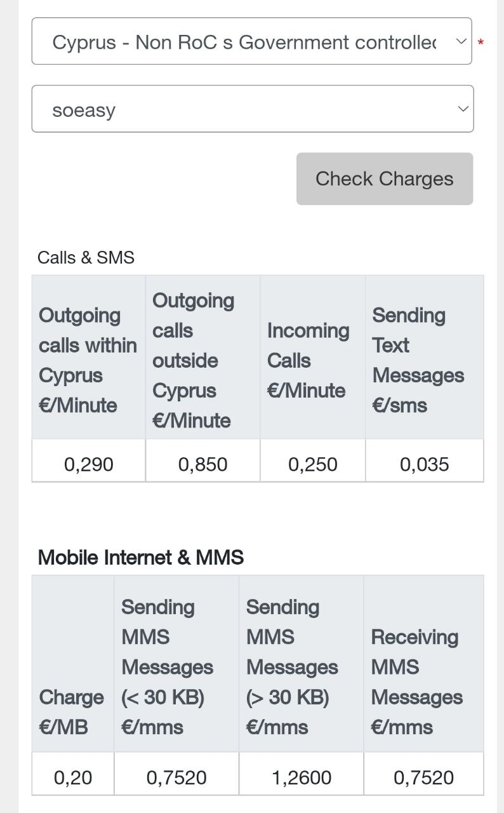This screenshot has width=504, height=813.
Task: Click the Outgoing calls within Cyprus header
Action: tap(88, 360)
